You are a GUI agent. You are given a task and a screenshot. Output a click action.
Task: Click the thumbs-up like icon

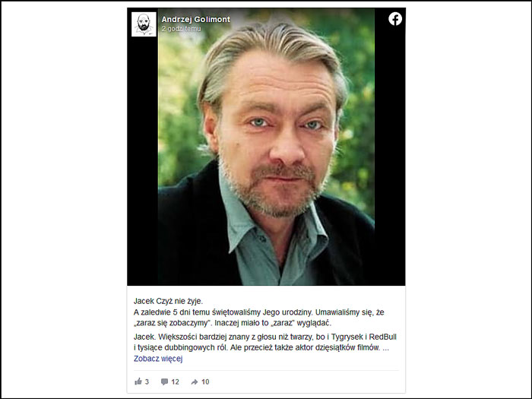[x=138, y=382]
